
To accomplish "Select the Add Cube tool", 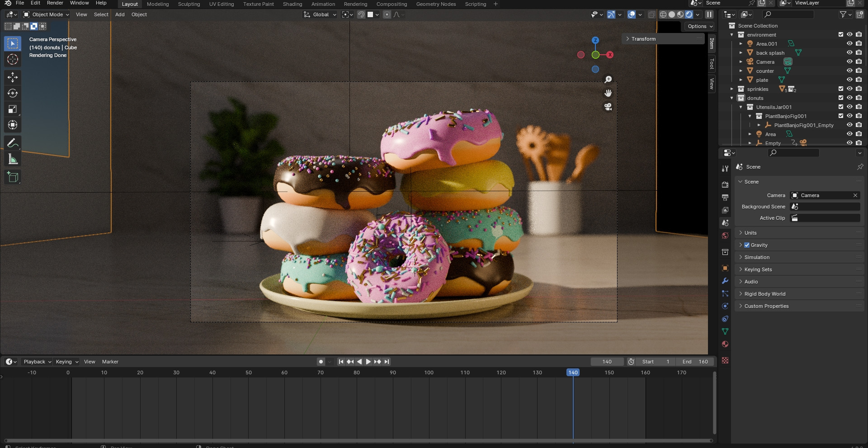I will pyautogui.click(x=13, y=177).
